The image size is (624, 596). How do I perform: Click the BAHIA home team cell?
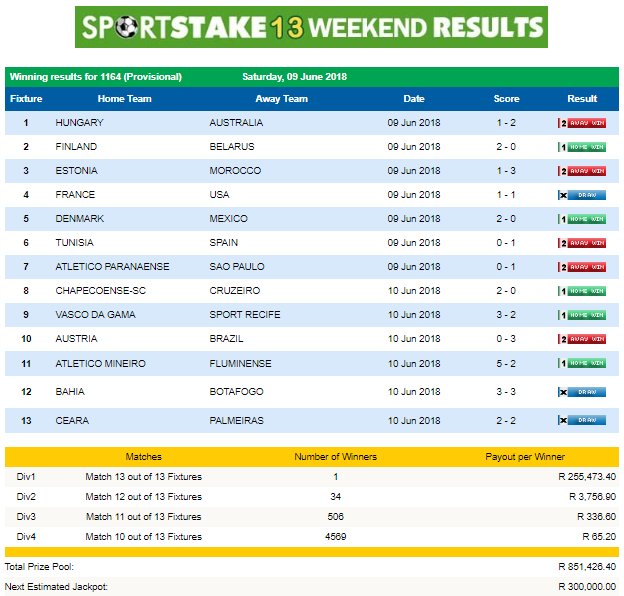tap(70, 391)
